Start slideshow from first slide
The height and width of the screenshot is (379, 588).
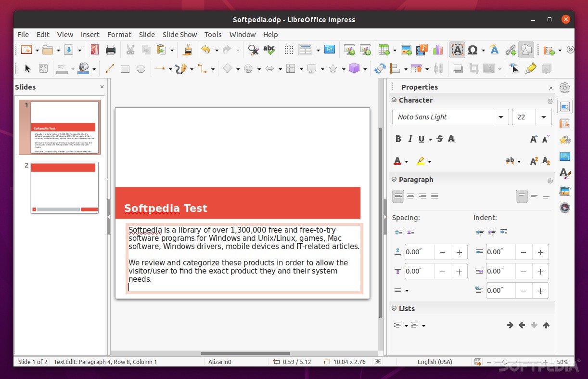[349, 50]
